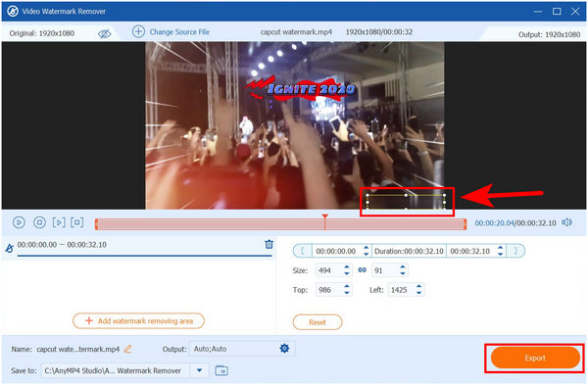The image size is (588, 385).
Task: Open output settings gear icon
Action: tap(284, 349)
